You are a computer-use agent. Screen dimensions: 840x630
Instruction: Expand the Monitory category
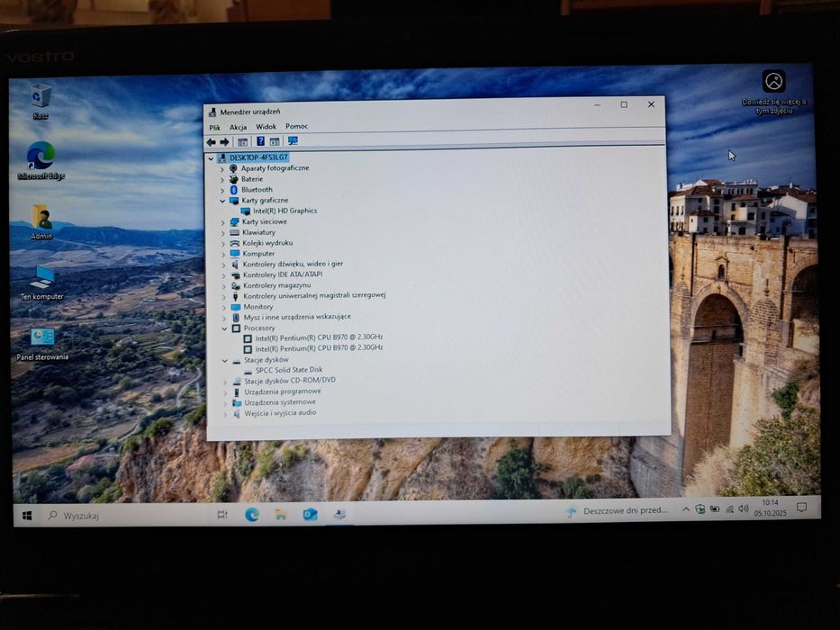coord(224,308)
